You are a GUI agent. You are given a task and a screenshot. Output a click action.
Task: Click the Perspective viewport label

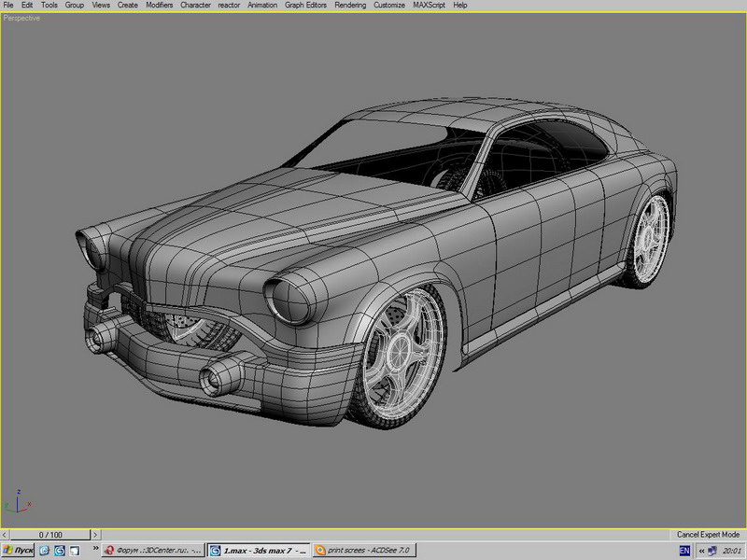coord(21,18)
